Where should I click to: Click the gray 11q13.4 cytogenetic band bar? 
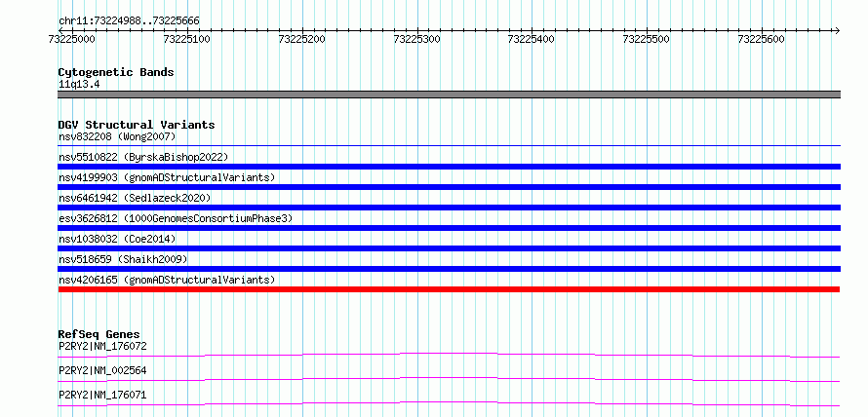[450, 95]
